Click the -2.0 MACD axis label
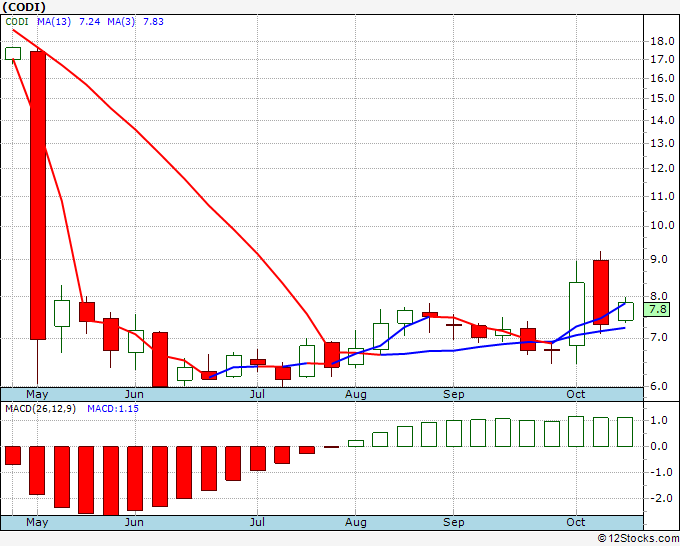The width and height of the screenshot is (680, 546). [662, 498]
